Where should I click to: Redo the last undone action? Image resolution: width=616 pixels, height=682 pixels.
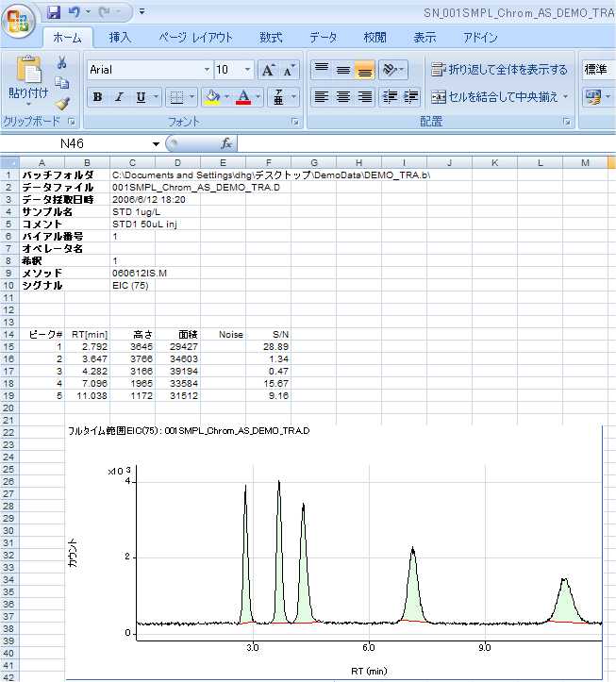(105, 12)
